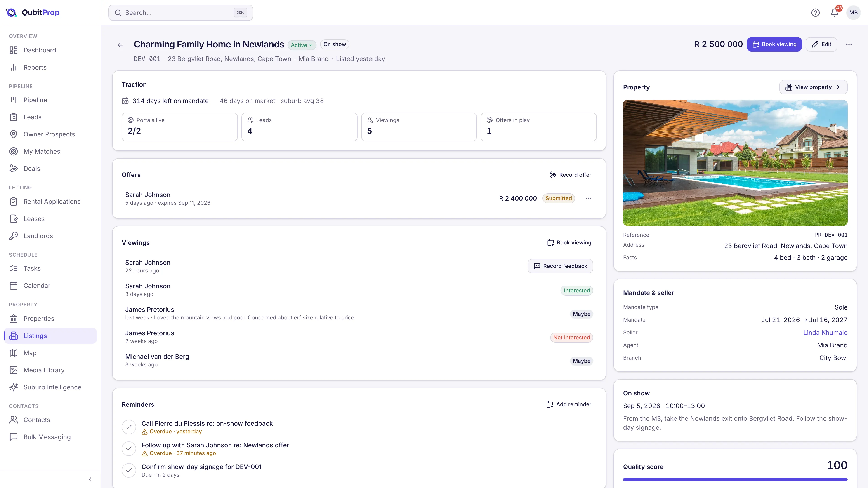Open seller Linda Khumalo link
The height and width of the screenshot is (488, 868).
(x=825, y=332)
